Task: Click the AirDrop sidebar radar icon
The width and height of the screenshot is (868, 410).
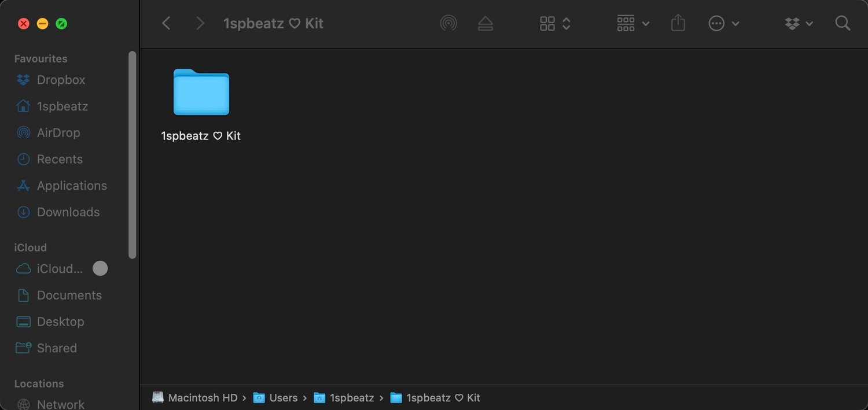Action: 23,132
